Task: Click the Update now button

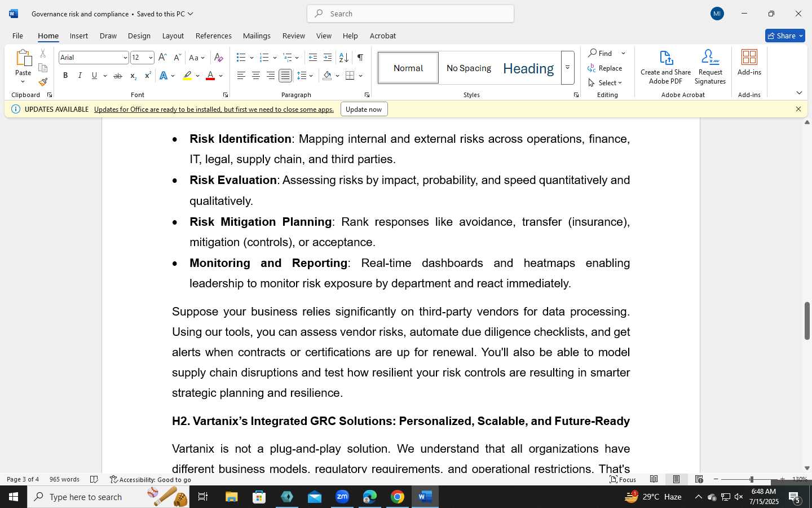Action: point(364,109)
